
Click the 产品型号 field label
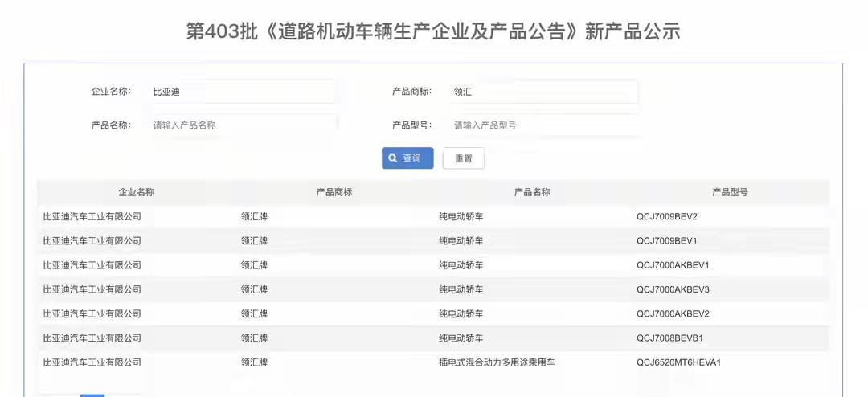tap(411, 125)
